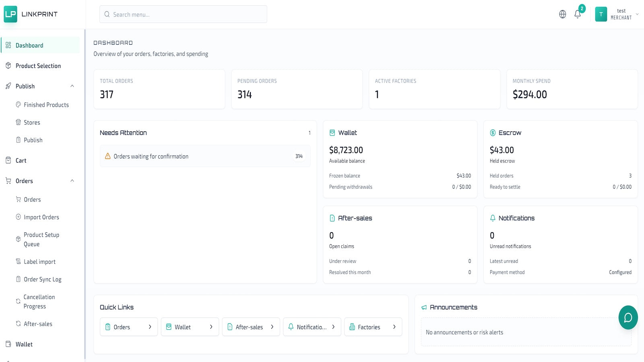Open the Factories quick link
The image size is (644, 362).
373,327
